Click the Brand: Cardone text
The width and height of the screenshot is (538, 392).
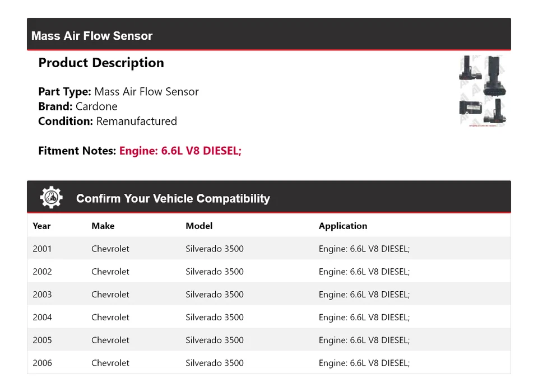click(x=78, y=106)
